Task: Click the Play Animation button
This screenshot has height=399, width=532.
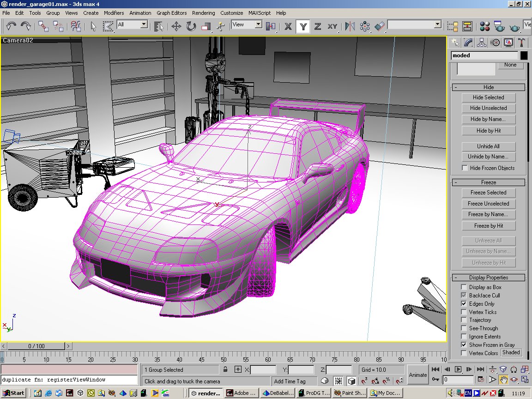Action: pyautogui.click(x=458, y=369)
